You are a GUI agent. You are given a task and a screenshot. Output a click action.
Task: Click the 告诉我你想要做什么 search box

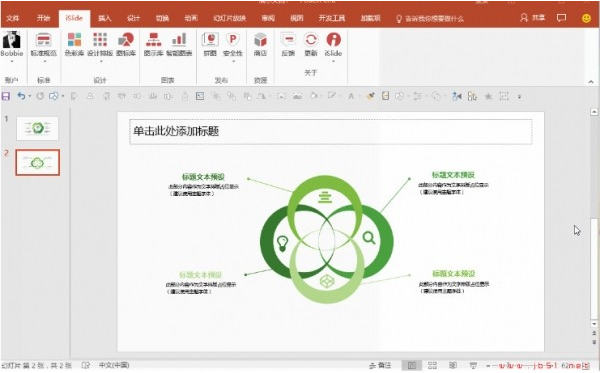430,18
